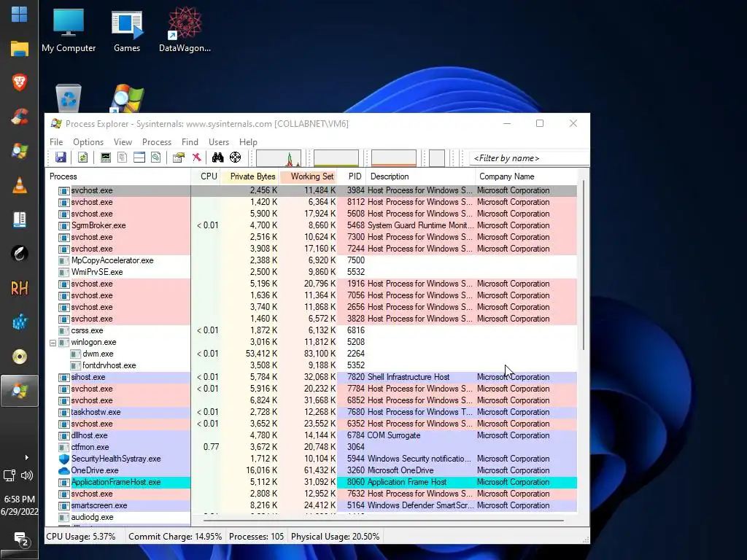Open the File menu
This screenshot has width=747, height=560.
coord(56,142)
